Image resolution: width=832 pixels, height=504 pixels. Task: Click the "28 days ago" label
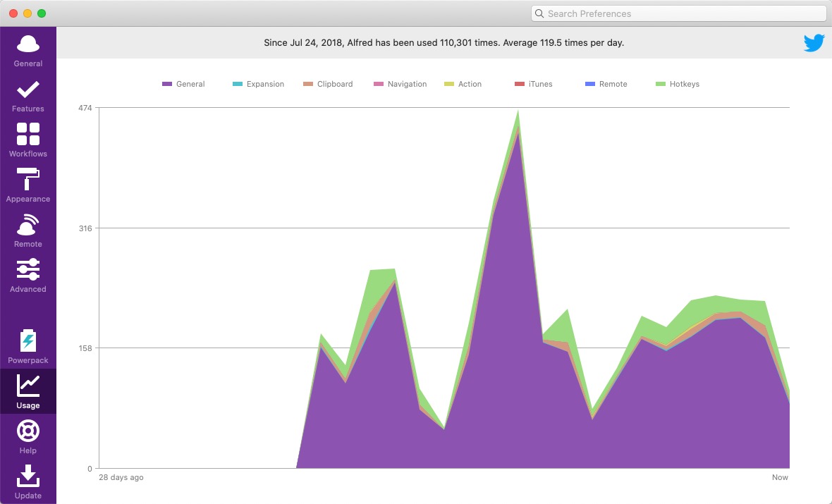121,477
